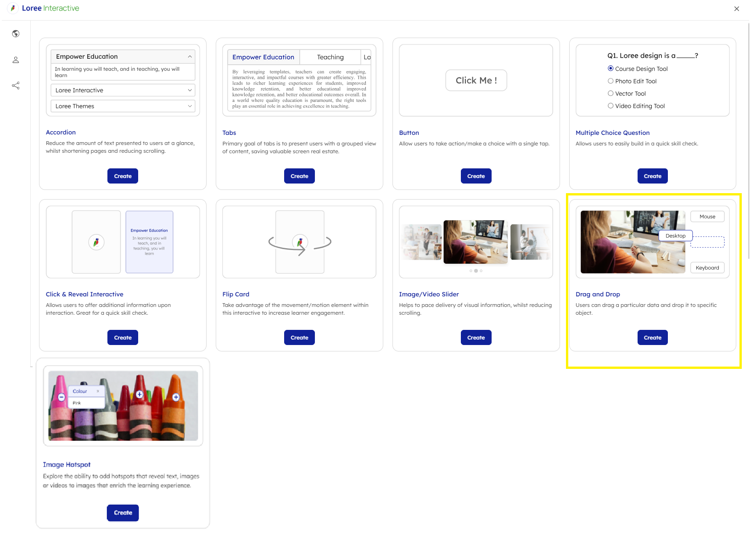Click the middle slider pagination dot
Image resolution: width=756 pixels, height=540 pixels.
pyautogui.click(x=476, y=271)
